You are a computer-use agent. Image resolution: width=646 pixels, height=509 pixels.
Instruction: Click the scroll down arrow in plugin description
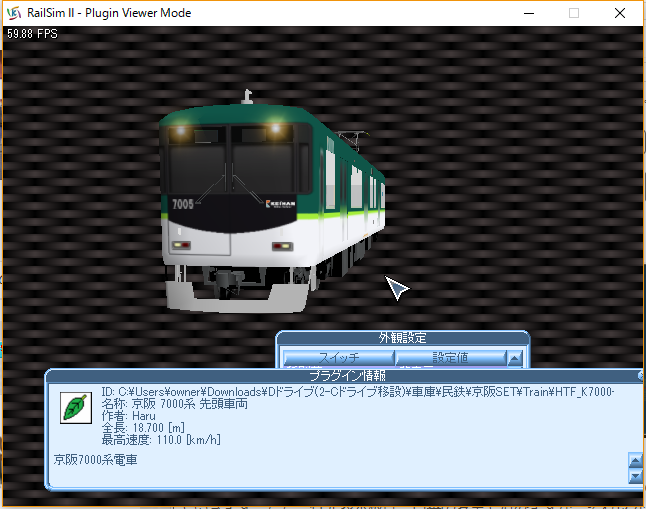635,476
